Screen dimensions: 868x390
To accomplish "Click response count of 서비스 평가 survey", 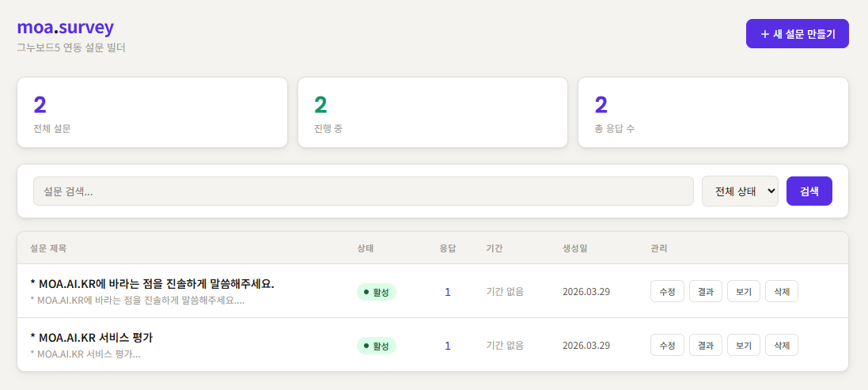I will (447, 346).
